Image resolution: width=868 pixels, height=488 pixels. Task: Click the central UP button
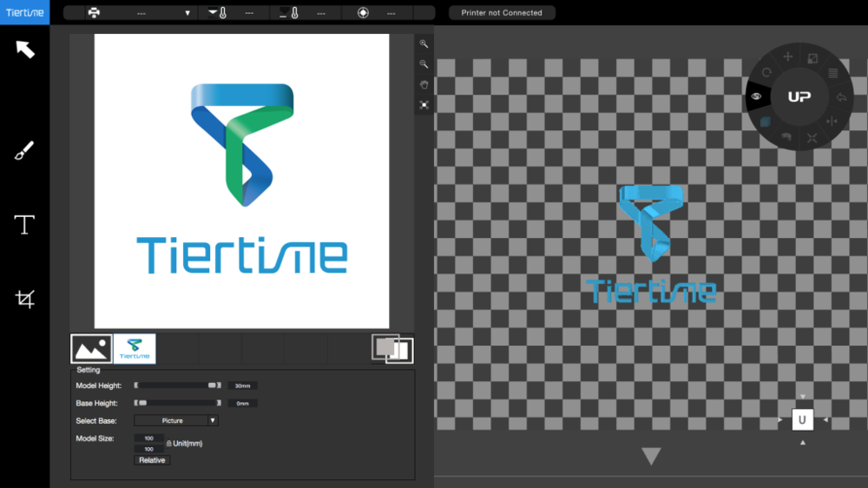coord(799,96)
